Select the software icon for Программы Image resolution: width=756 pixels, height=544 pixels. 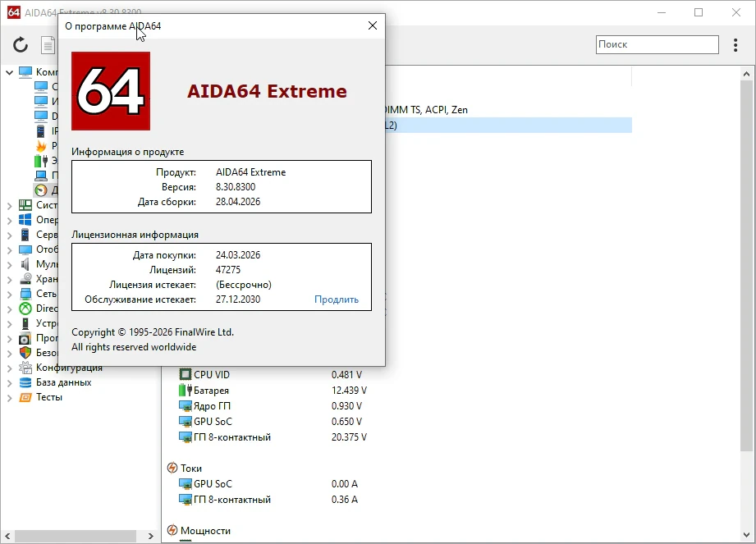(25, 338)
